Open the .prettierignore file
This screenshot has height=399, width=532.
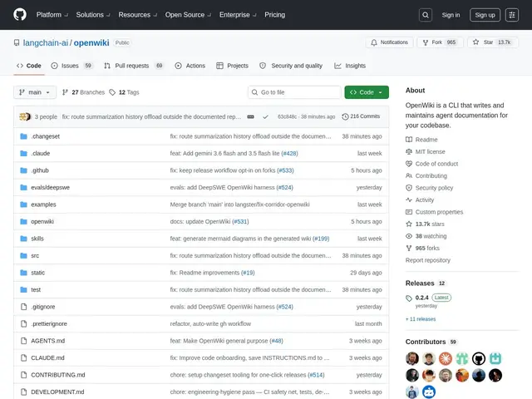pyautogui.click(x=49, y=323)
